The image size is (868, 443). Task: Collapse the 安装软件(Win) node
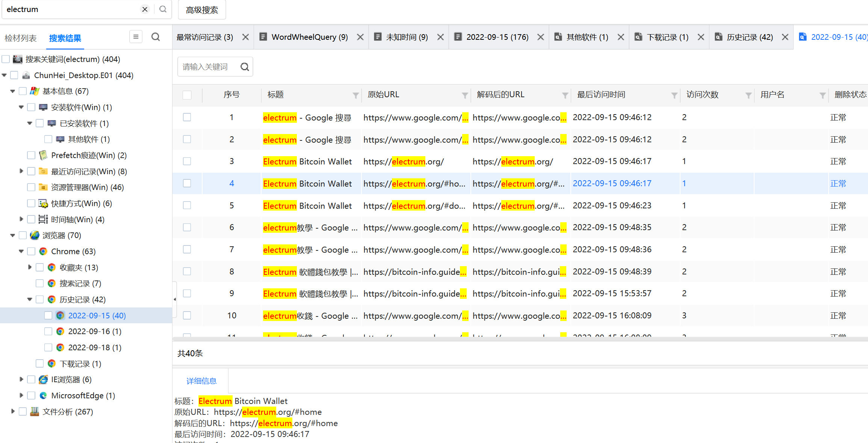pos(21,107)
